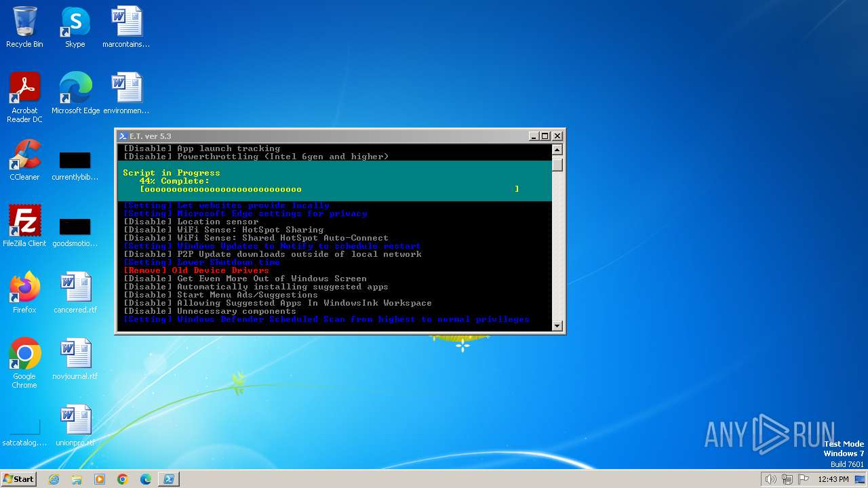868x488 pixels.
Task: Select the satcatalog file icon
Action: pyautogui.click(x=24, y=433)
